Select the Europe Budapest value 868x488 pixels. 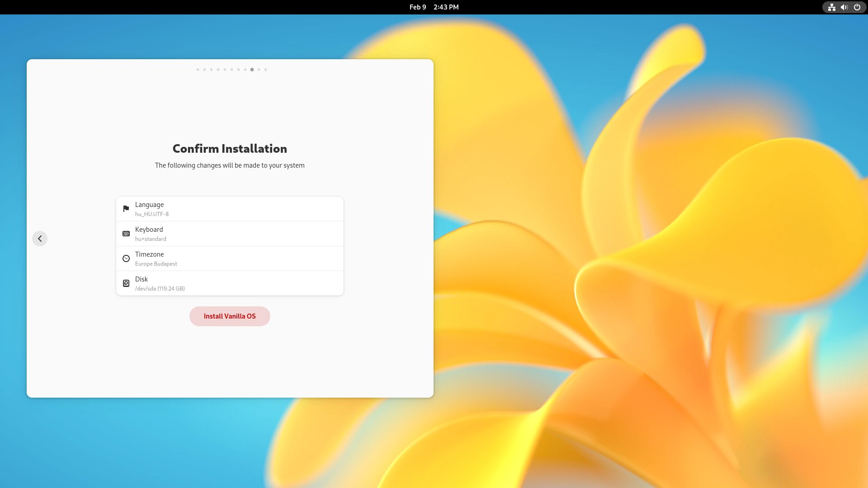tap(156, 264)
